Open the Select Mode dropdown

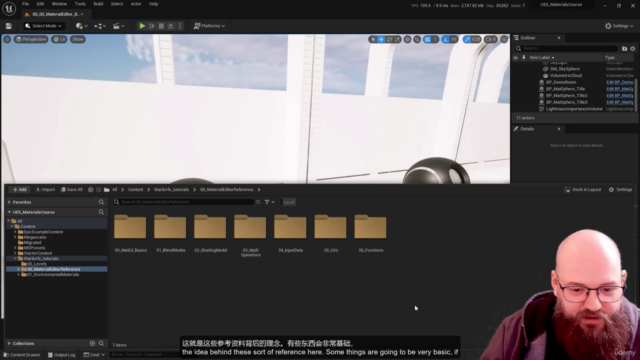click(x=43, y=26)
